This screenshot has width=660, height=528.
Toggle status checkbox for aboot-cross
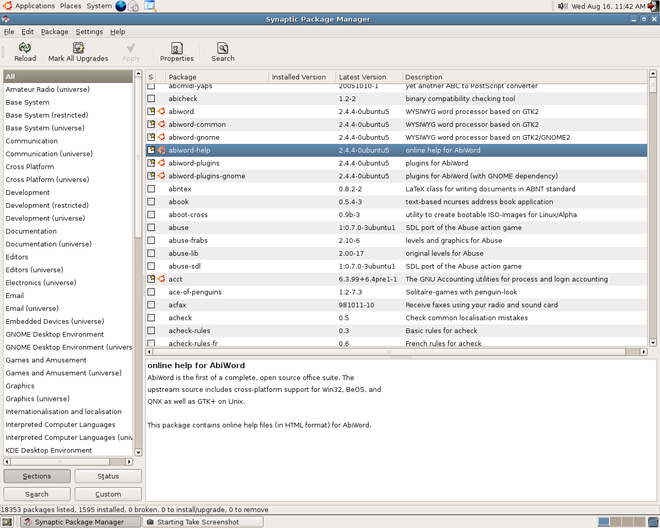[x=151, y=215]
